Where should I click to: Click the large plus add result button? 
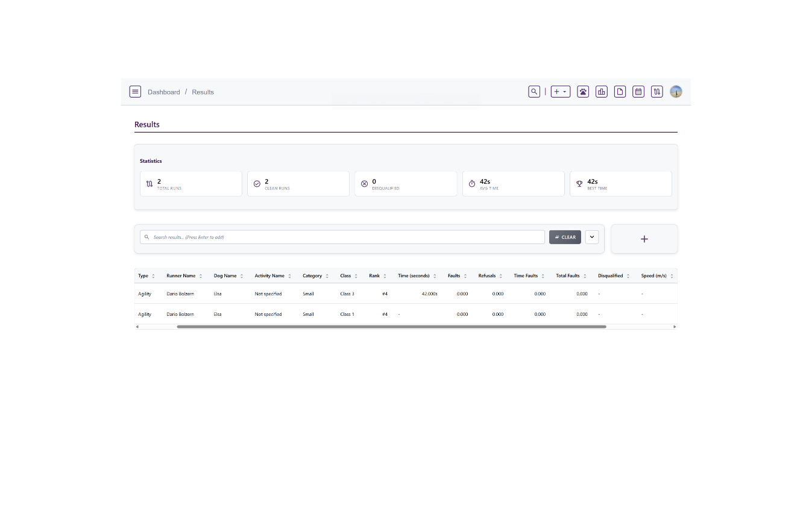(x=644, y=239)
